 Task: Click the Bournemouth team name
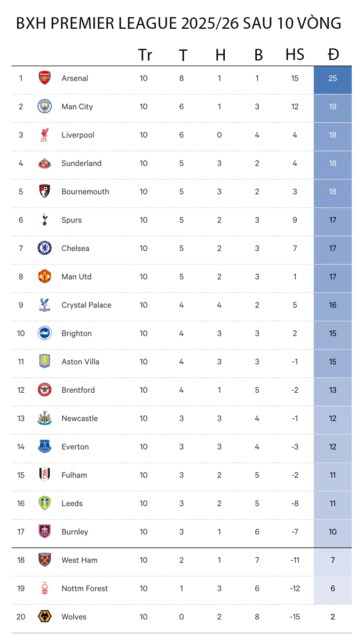pos(85,192)
